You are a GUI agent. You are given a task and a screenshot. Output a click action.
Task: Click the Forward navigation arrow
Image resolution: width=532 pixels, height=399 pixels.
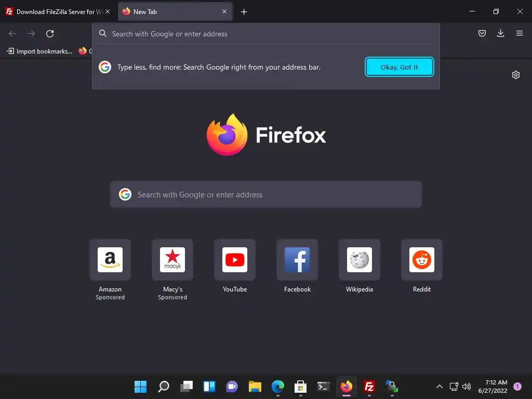coord(31,34)
